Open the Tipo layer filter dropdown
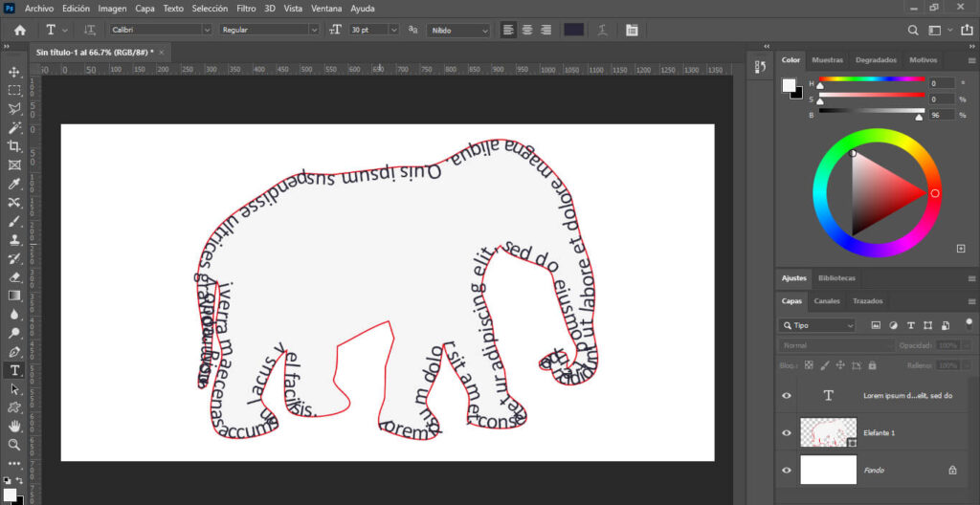This screenshot has height=505, width=980. pos(817,325)
